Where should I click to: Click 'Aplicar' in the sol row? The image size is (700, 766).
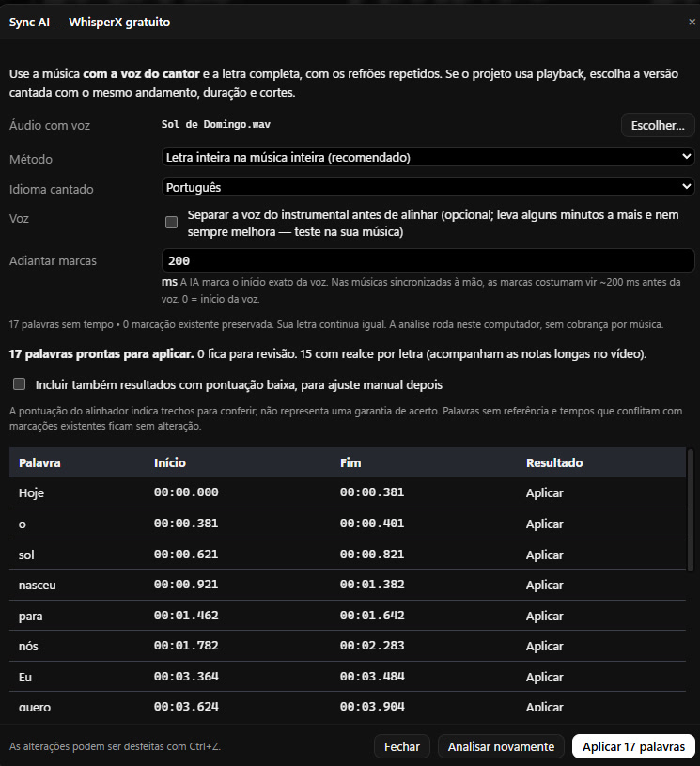click(x=545, y=555)
